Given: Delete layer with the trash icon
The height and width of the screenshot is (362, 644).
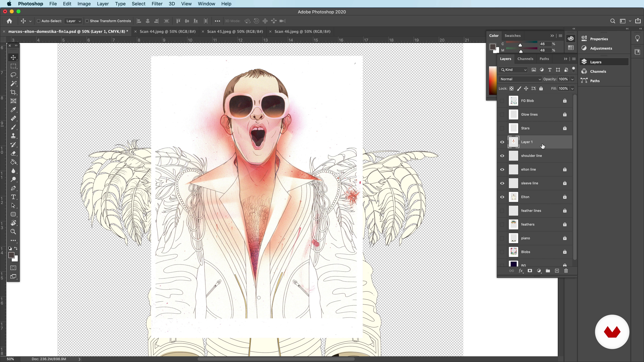Looking at the screenshot, I should coord(566,271).
